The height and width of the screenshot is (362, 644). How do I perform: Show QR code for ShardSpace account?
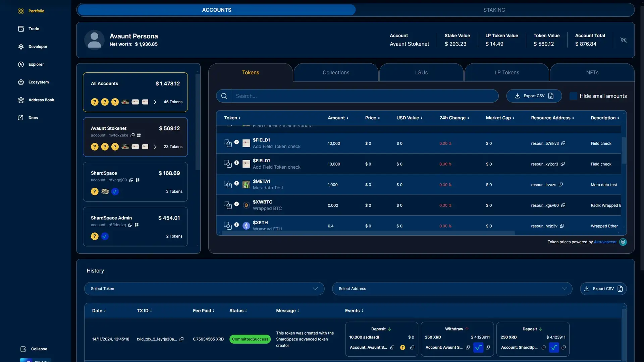(x=138, y=180)
